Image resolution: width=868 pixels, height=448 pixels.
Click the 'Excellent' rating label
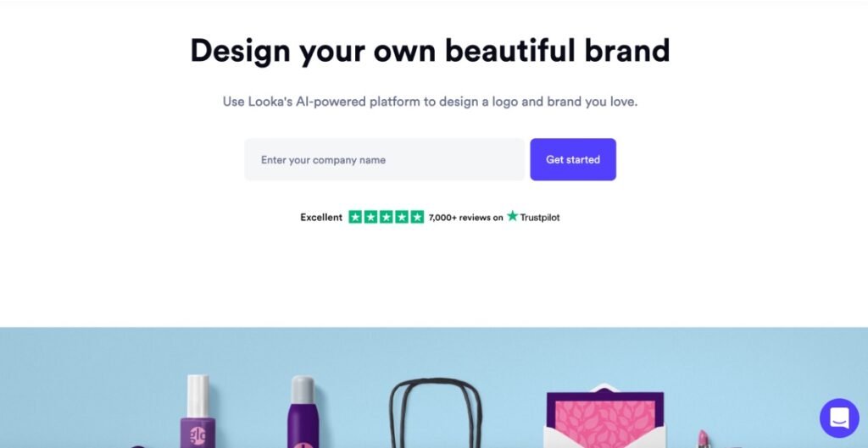coord(321,218)
